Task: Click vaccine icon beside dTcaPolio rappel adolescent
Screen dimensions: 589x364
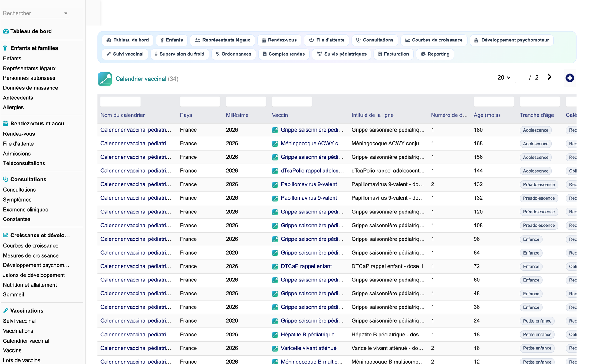Action: click(x=275, y=171)
